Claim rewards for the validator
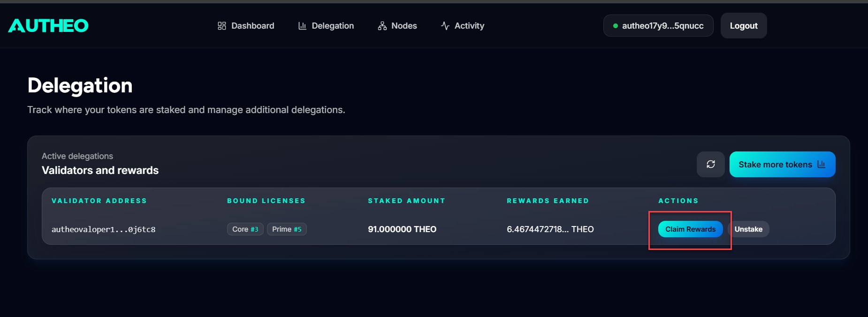 click(690, 229)
